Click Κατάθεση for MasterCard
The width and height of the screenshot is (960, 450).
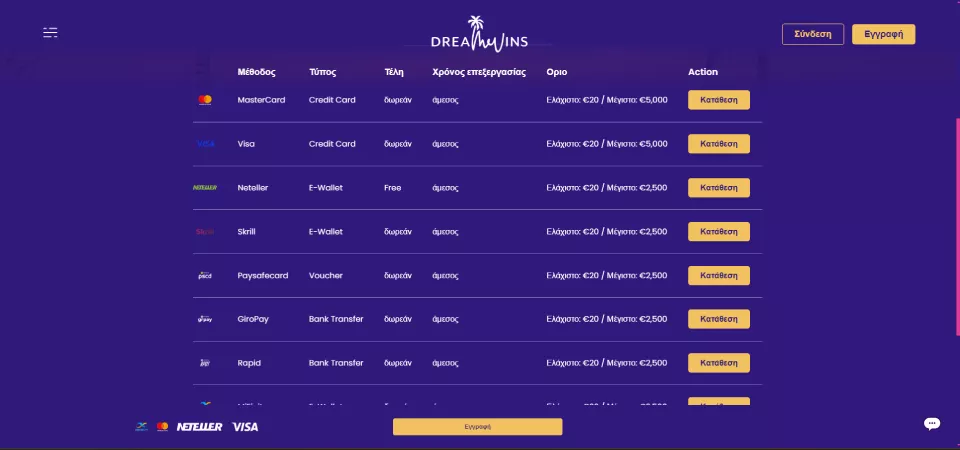[719, 100]
